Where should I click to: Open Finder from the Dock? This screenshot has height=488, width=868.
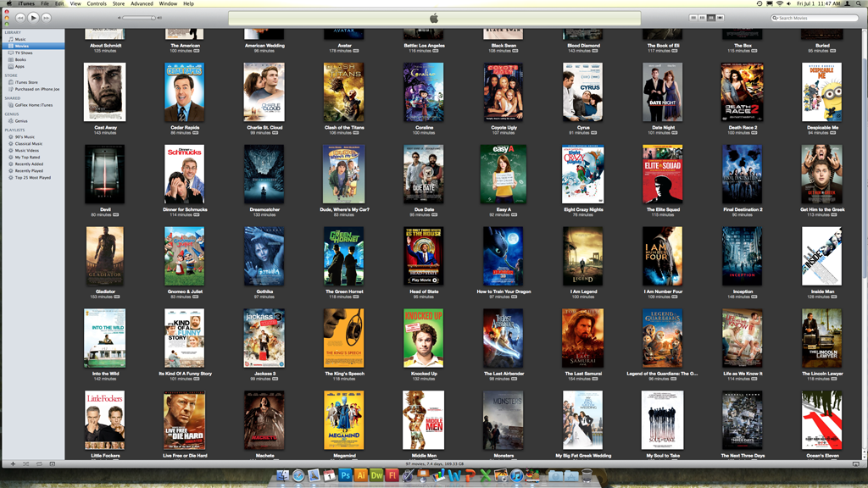click(283, 475)
